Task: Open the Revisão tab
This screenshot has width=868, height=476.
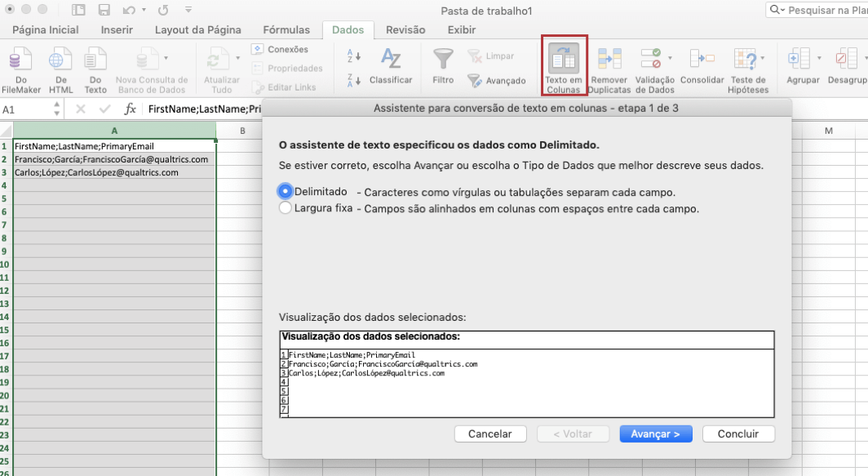Action: pos(405,30)
